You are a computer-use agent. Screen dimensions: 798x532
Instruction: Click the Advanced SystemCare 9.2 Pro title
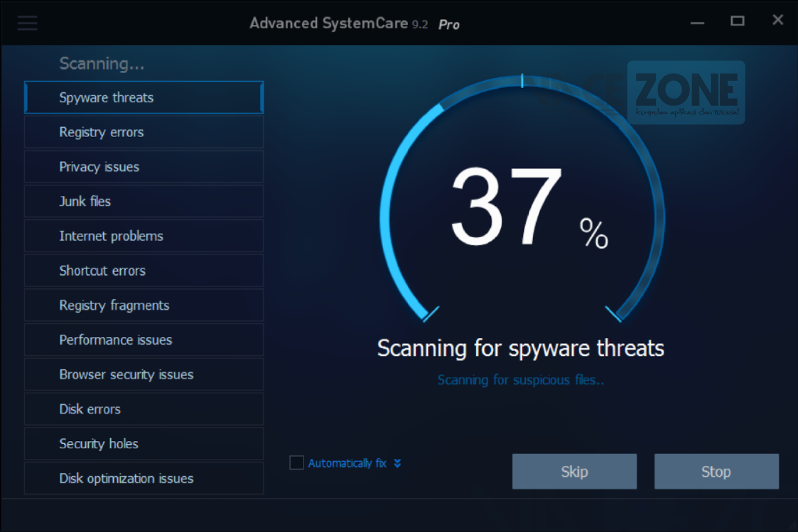point(355,23)
